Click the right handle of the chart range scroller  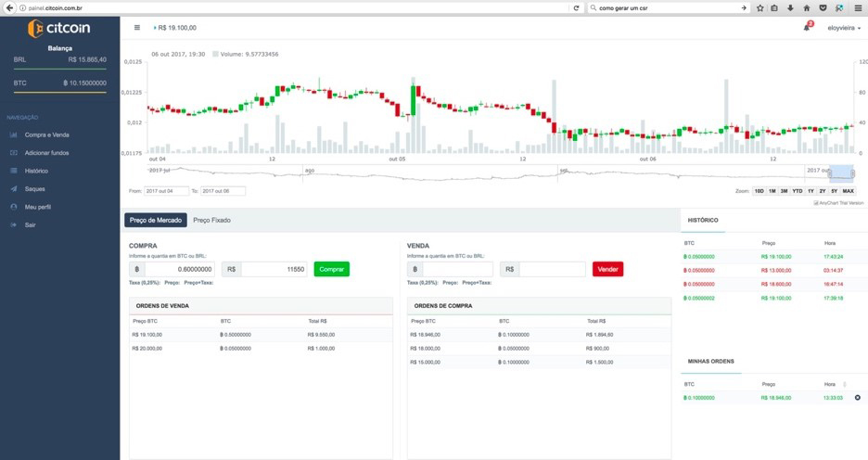pyautogui.click(x=852, y=173)
